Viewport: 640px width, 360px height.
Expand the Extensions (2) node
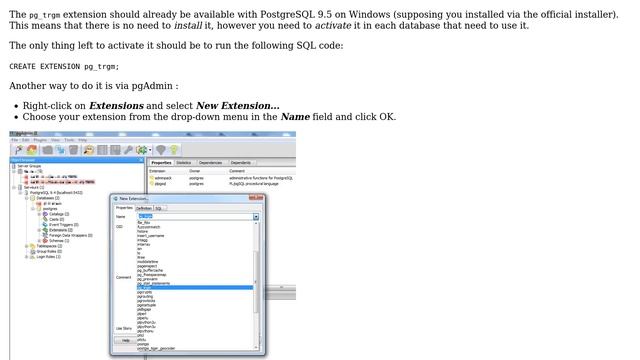pyautogui.click(x=39, y=230)
